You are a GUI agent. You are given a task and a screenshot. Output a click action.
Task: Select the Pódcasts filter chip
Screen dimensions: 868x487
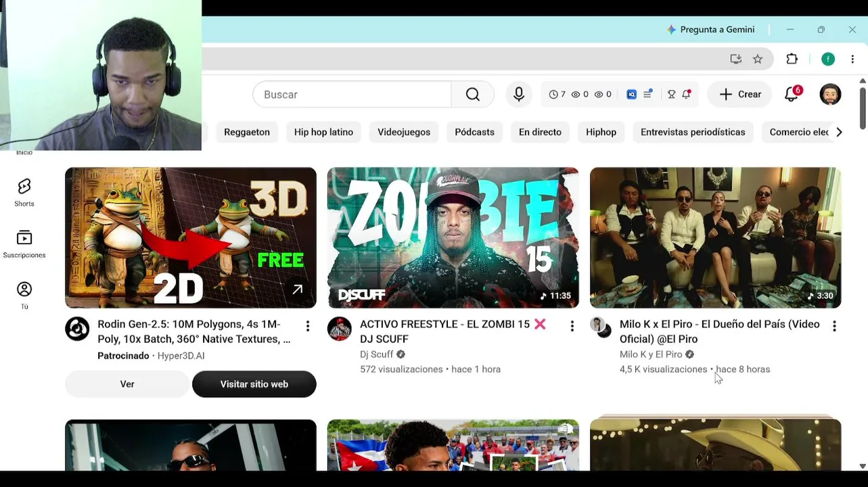[x=474, y=132]
